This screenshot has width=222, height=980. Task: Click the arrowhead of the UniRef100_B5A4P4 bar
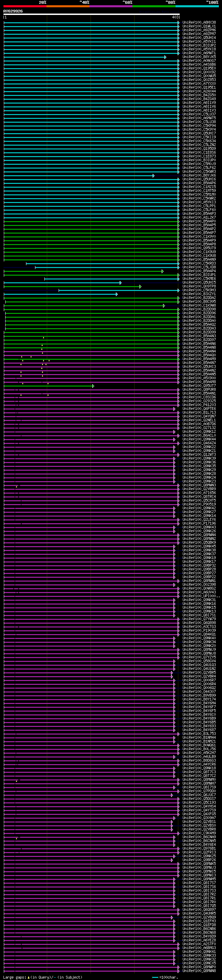click(x=162, y=271)
